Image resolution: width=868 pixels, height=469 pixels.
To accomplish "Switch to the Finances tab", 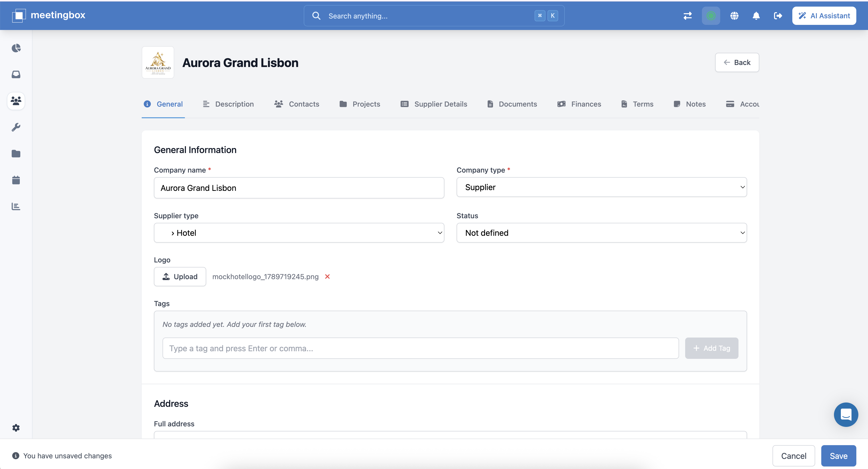I will [579, 104].
